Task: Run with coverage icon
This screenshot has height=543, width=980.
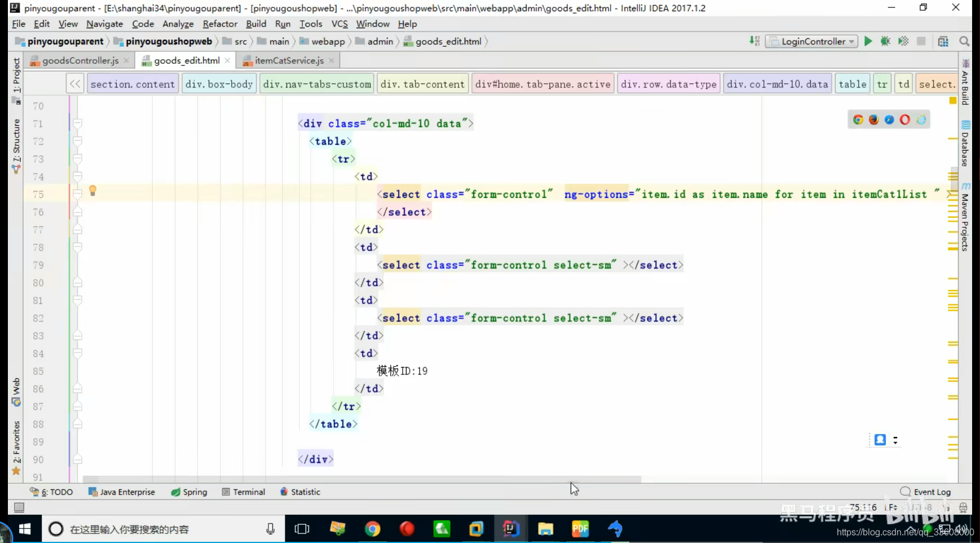Action: click(x=903, y=41)
